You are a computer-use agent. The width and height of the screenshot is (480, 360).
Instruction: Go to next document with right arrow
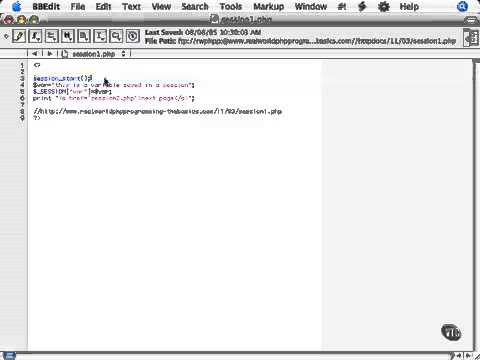pos(50,53)
